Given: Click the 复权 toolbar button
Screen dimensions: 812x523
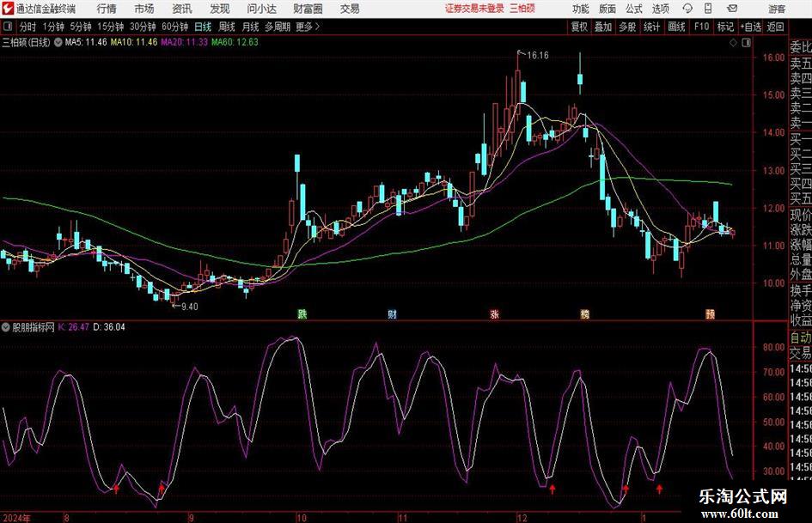Looking at the screenshot, I should click(579, 27).
